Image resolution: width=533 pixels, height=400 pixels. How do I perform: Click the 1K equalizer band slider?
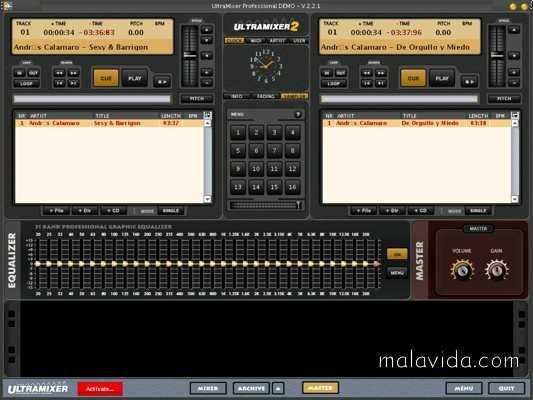(x=223, y=264)
